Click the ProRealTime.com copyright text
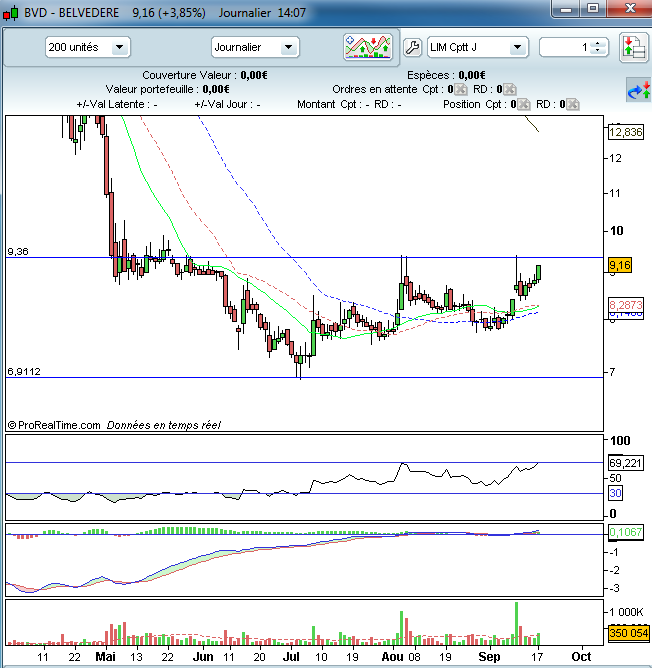This screenshot has height=668, width=652. pos(54,425)
